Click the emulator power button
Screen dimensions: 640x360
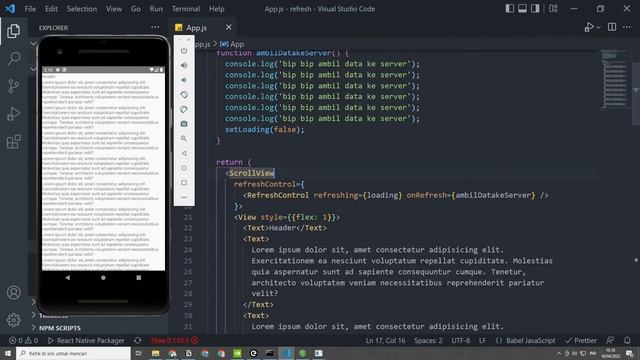(x=184, y=51)
